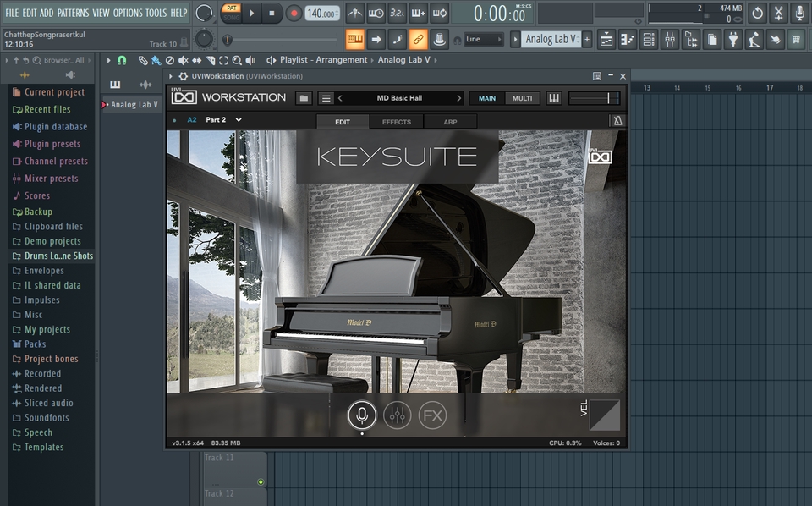Toggle the playlist magnet snap icon
This screenshot has width=812, height=506.
[122, 60]
